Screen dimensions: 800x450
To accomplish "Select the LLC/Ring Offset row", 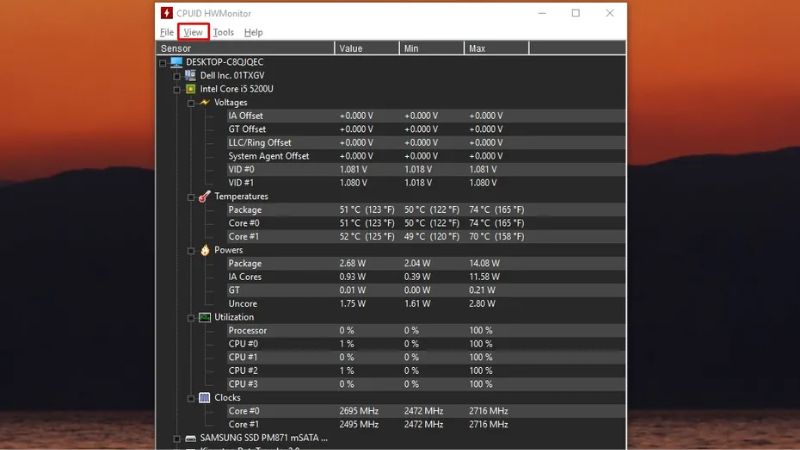I will click(x=426, y=143).
